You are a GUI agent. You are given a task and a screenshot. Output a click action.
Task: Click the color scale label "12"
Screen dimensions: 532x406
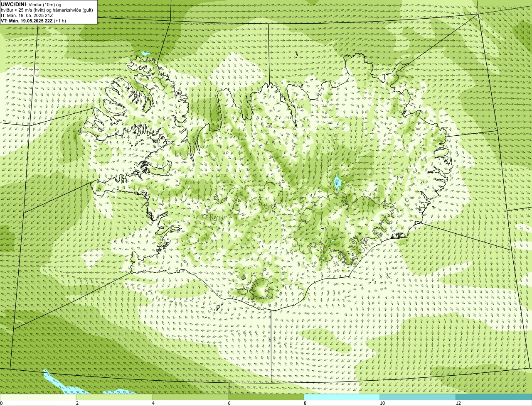tap(458, 403)
